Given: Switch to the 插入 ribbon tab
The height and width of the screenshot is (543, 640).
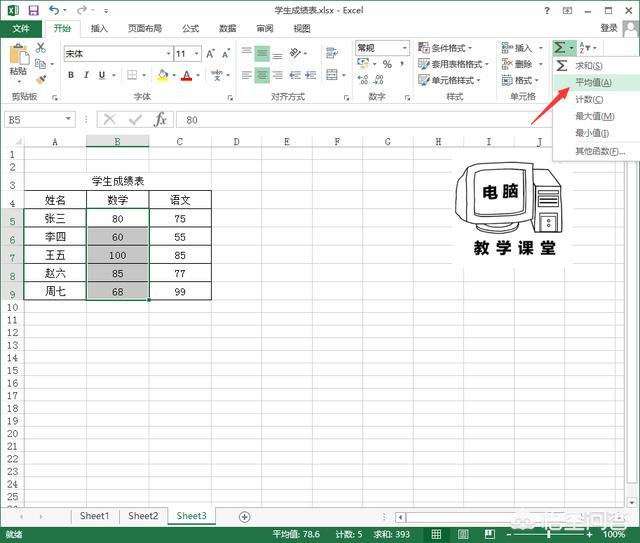Looking at the screenshot, I should tap(99, 29).
